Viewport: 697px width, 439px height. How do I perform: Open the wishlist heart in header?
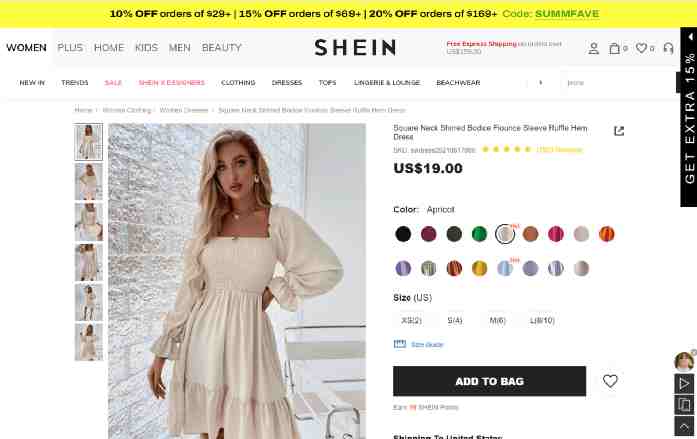pyautogui.click(x=641, y=48)
